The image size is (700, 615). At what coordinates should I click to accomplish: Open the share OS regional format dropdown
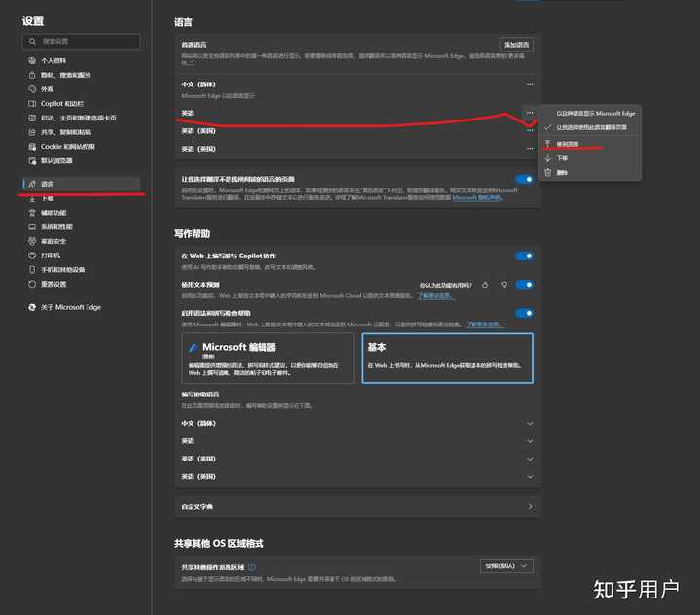point(507,566)
